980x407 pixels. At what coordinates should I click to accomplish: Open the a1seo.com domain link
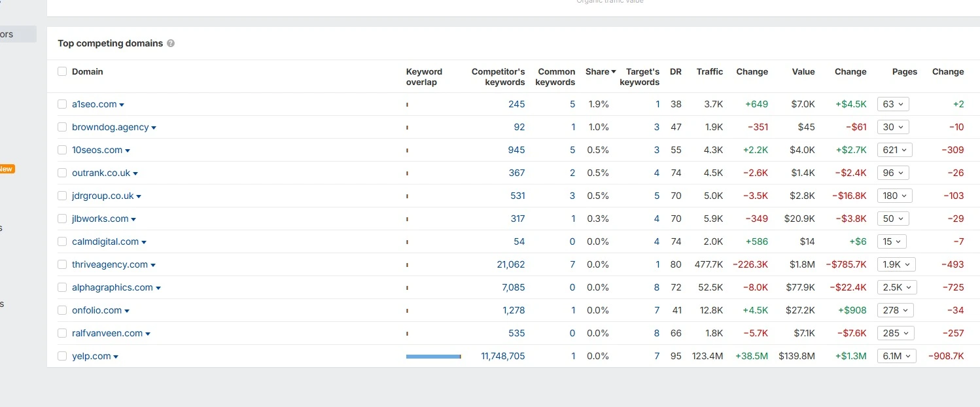pos(94,104)
